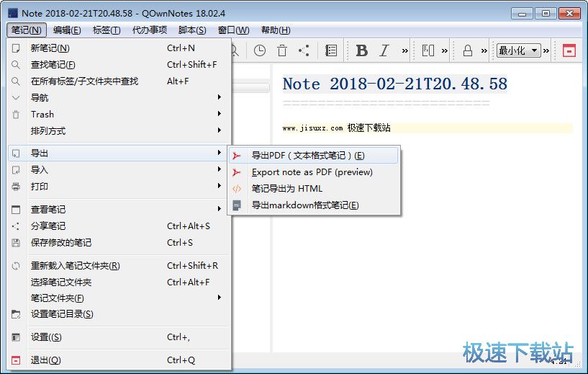Maximize the QOwnNotes window
The height and width of the screenshot is (374, 588).
point(546,14)
